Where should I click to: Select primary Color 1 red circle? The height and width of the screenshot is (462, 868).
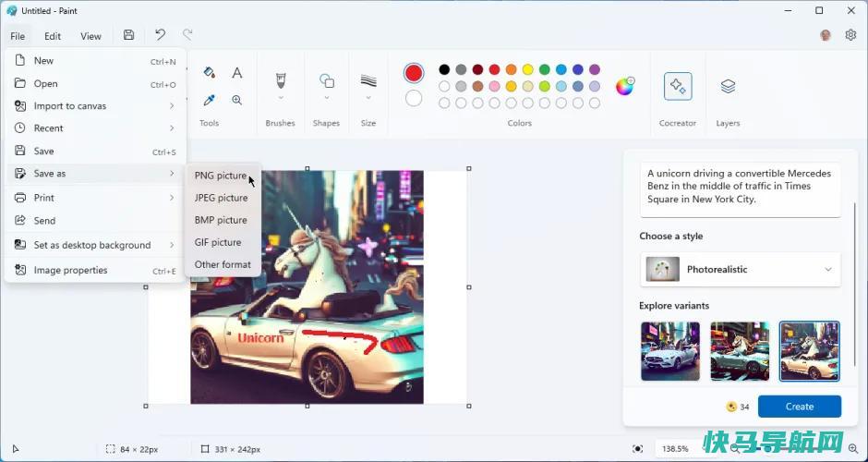pyautogui.click(x=414, y=73)
